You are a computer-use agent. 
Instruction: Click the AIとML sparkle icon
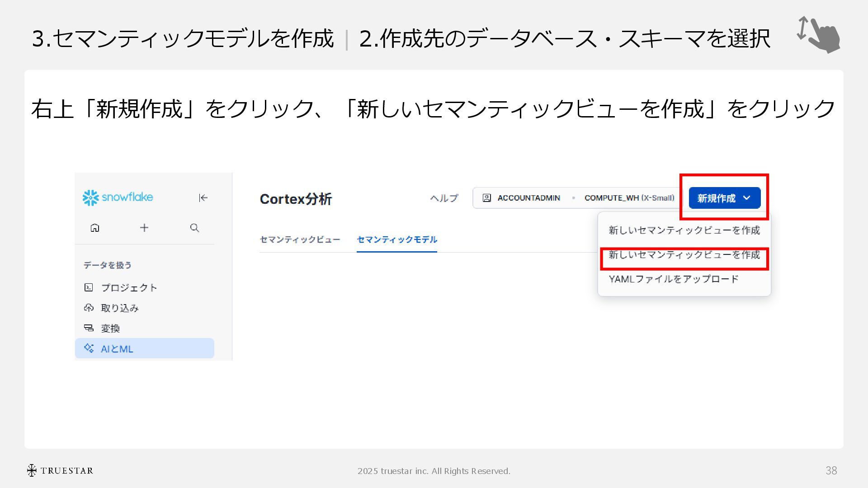pos(89,348)
